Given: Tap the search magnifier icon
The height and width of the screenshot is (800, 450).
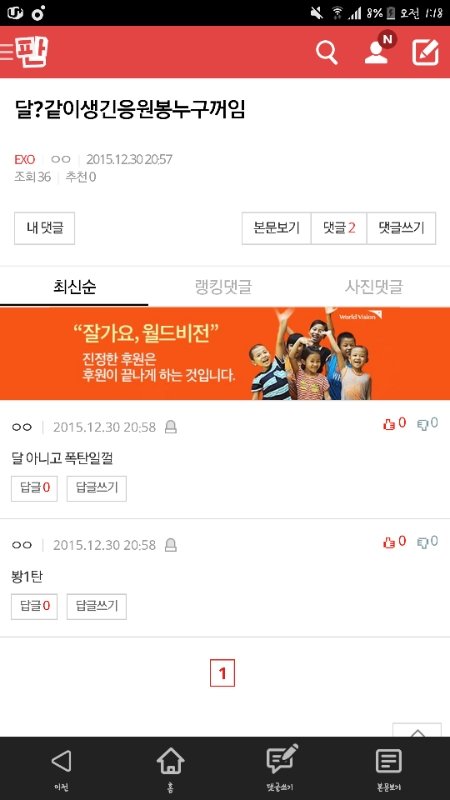Looking at the screenshot, I should click(x=327, y=53).
